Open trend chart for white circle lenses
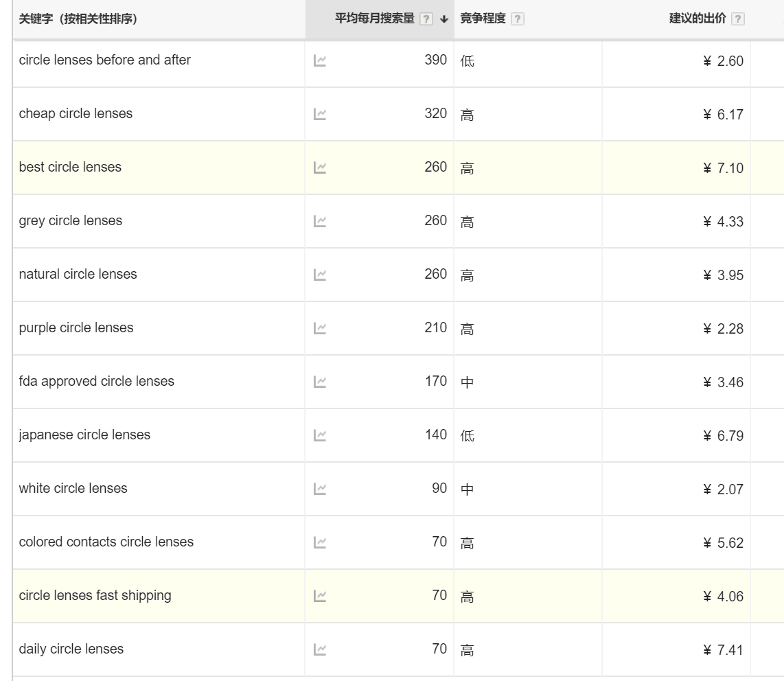This screenshot has width=784, height=681. (x=319, y=489)
